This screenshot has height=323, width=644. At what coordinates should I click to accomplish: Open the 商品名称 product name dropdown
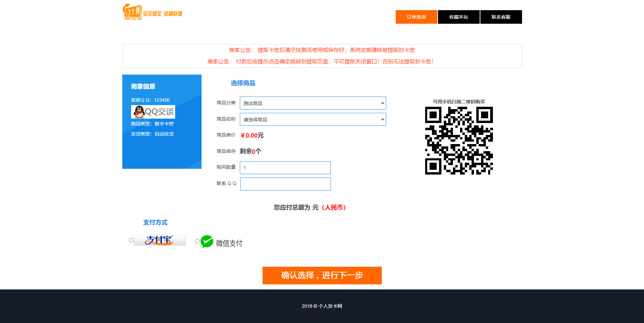[x=312, y=119]
